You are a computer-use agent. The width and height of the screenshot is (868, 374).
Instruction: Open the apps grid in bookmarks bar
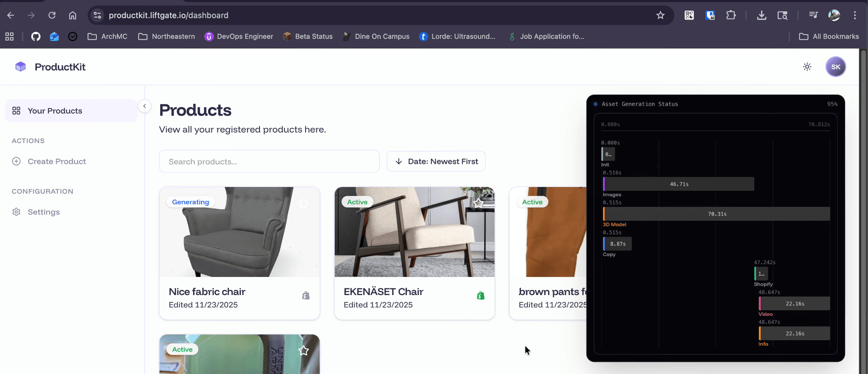pos(9,37)
